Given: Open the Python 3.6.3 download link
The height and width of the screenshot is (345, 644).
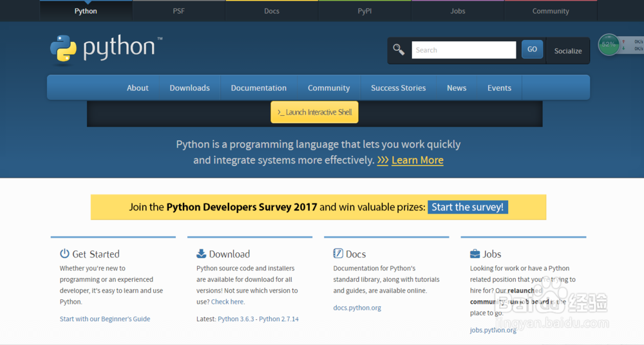Looking at the screenshot, I should (x=236, y=319).
